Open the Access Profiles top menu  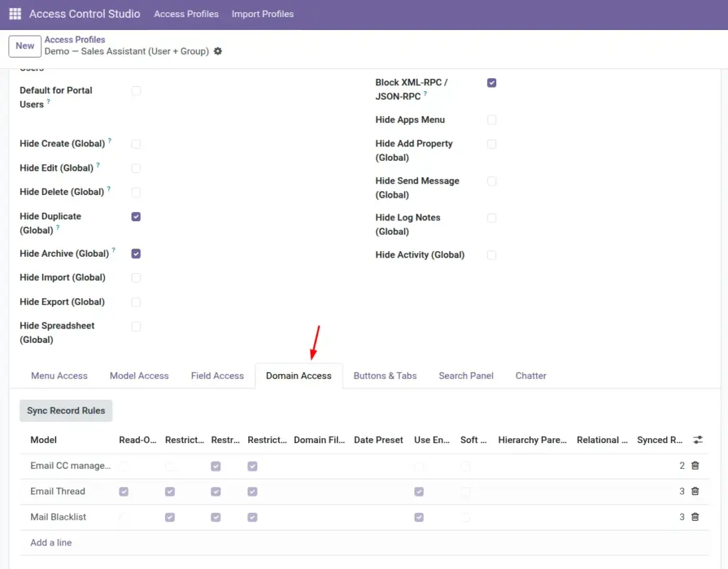click(186, 14)
